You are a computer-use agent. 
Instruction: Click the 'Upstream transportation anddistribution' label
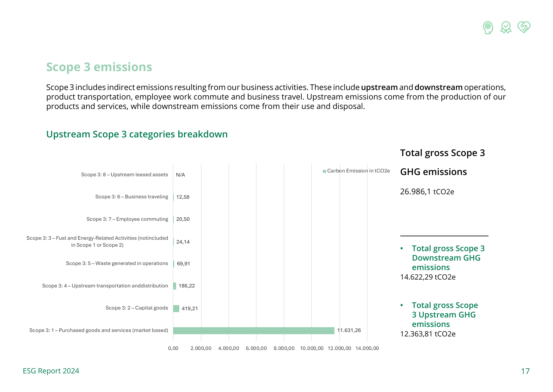tap(105, 286)
